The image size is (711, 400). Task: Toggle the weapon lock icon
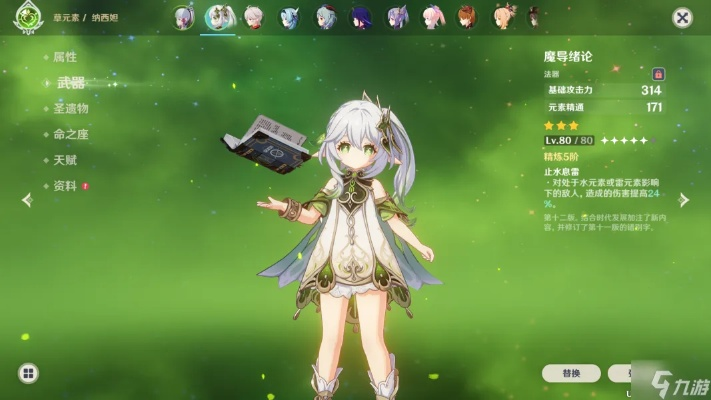point(658,74)
